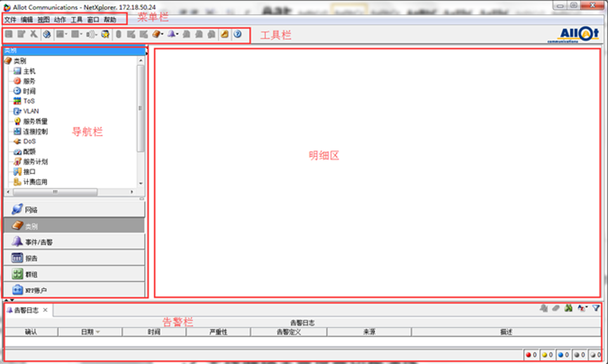The width and height of the screenshot is (608, 364).
Task: Select 服务计划 in the catalog tree
Action: click(x=35, y=162)
